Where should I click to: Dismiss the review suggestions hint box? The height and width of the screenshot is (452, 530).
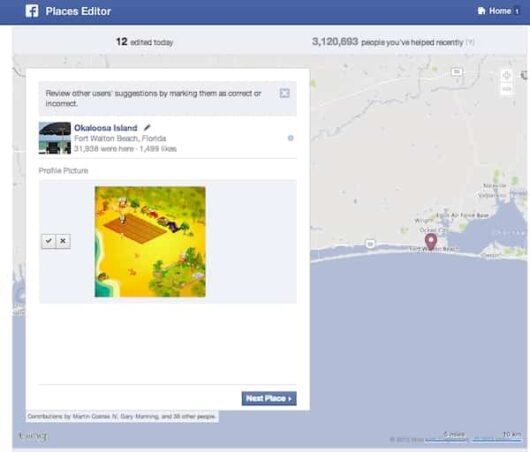coord(285,93)
